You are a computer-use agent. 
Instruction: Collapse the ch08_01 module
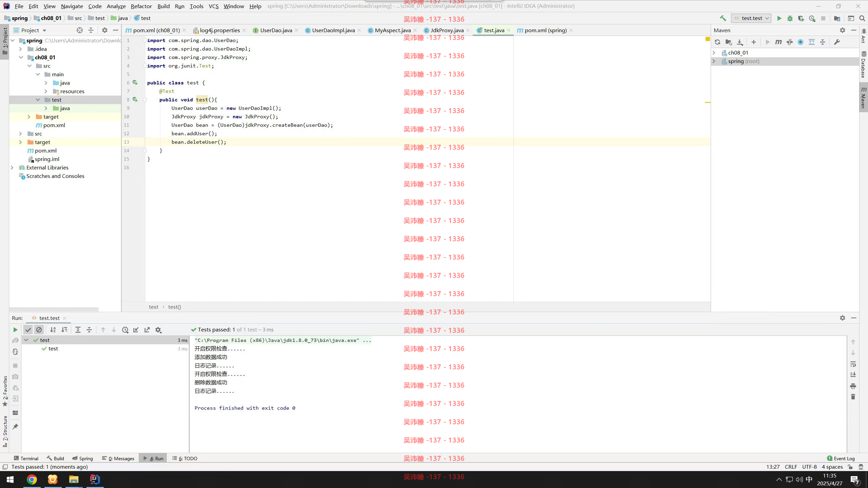click(x=21, y=57)
